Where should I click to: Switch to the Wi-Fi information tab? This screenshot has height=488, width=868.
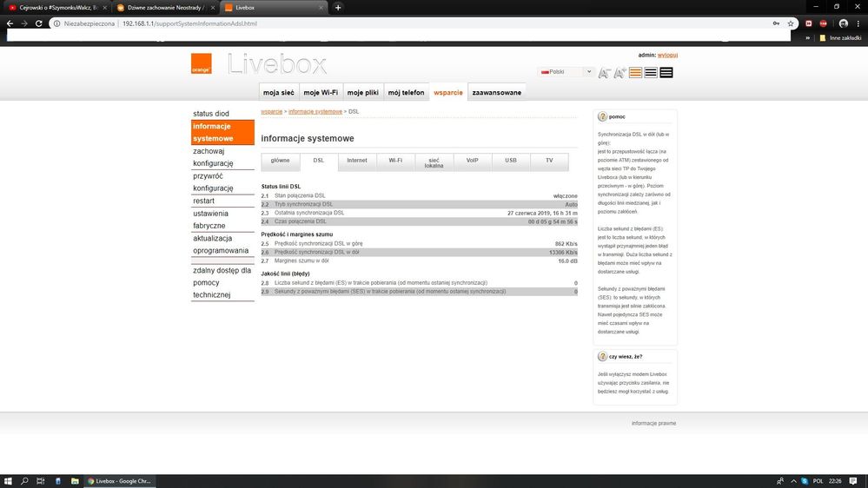pyautogui.click(x=395, y=161)
